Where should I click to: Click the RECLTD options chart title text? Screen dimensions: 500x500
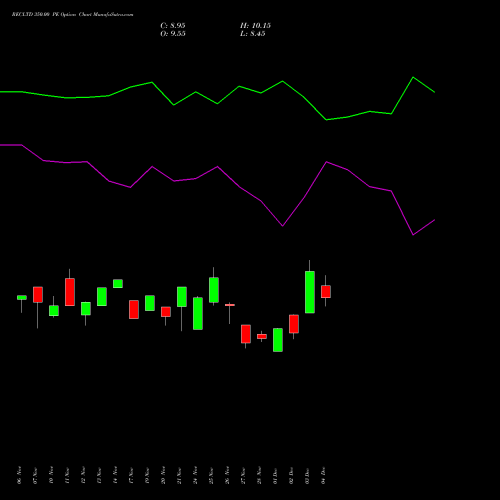click(x=72, y=15)
